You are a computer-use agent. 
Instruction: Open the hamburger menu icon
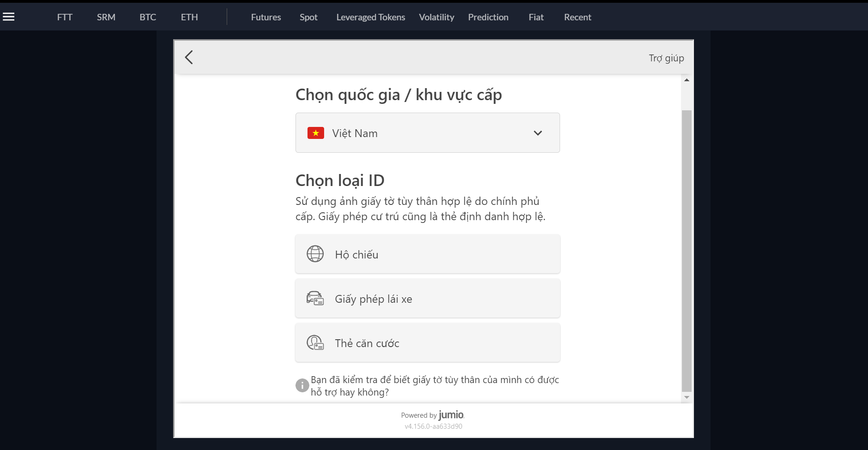coord(9,17)
